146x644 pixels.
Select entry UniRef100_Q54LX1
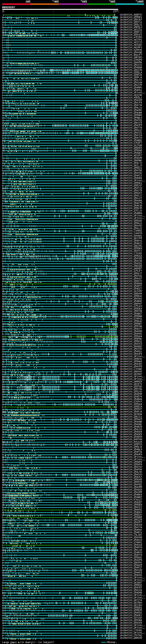(x=131, y=108)
